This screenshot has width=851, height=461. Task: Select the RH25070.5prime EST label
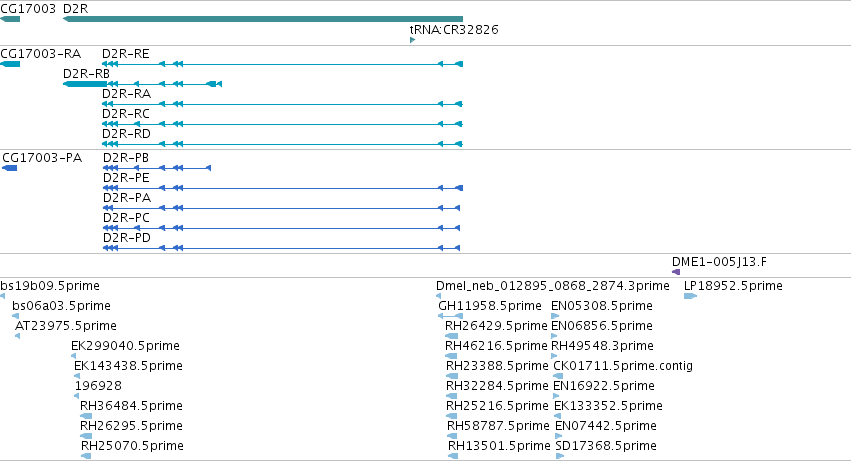(132, 447)
